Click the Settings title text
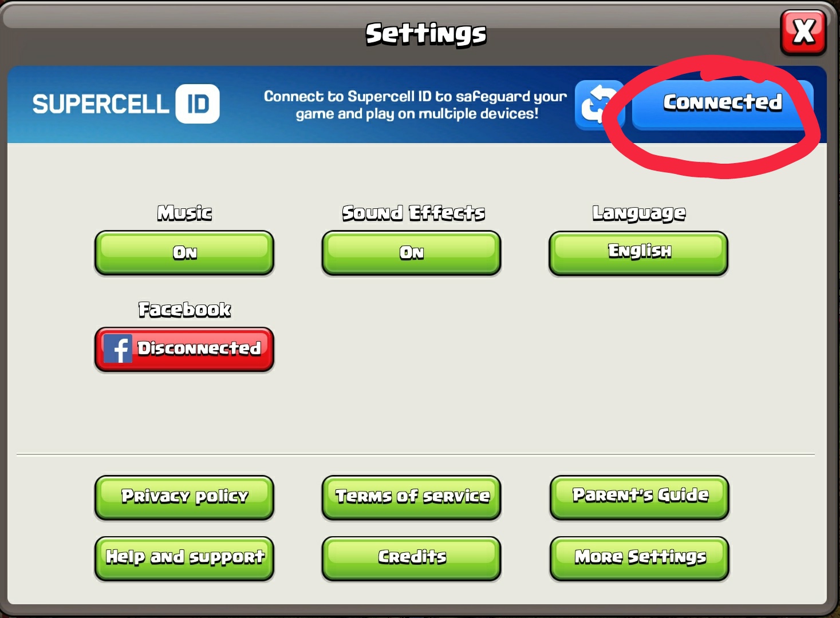840x618 pixels. pyautogui.click(x=426, y=34)
